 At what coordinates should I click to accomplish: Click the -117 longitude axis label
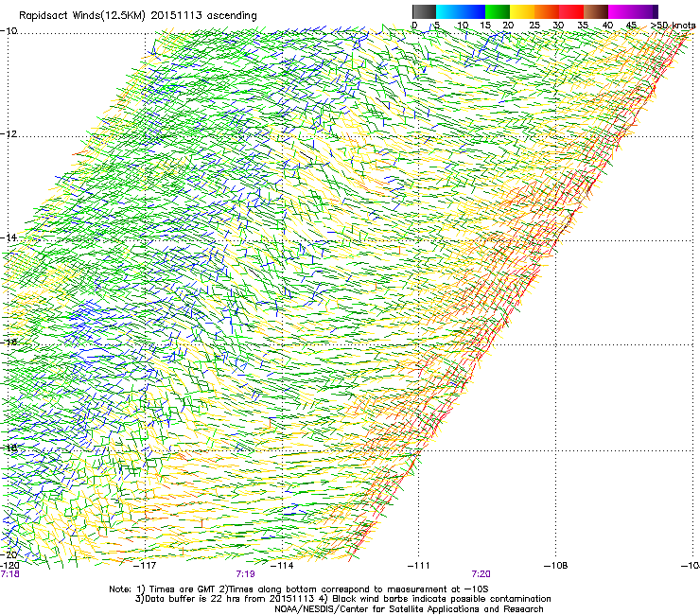(x=145, y=566)
